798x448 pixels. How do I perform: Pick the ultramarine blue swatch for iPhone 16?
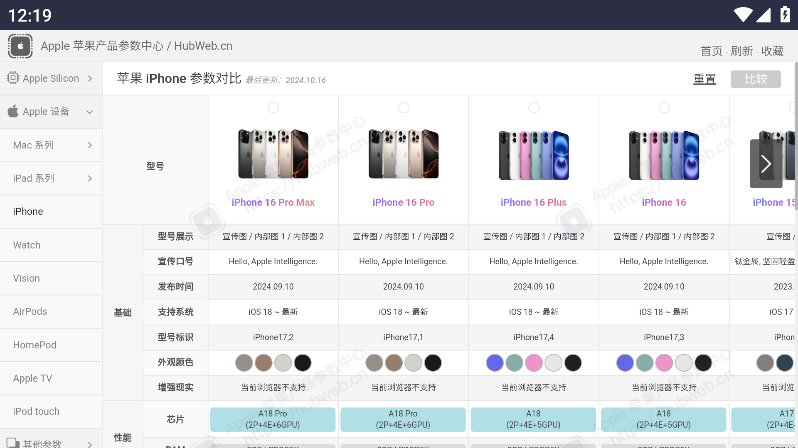pos(625,363)
